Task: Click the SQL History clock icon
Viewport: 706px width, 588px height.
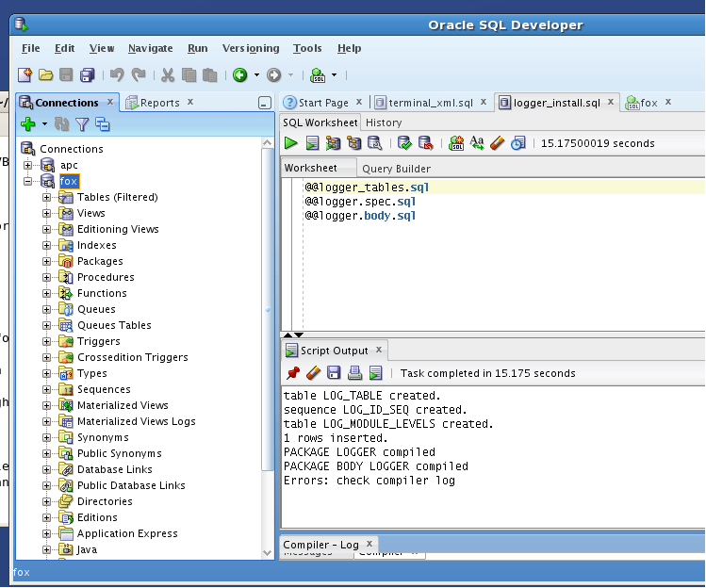Action: tap(518, 143)
